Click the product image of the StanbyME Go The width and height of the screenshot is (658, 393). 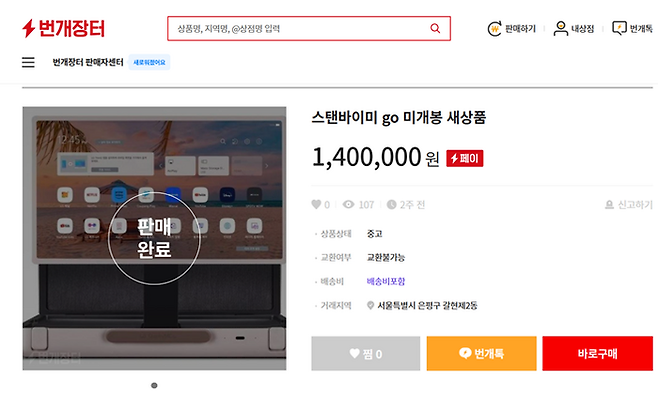pos(154,238)
